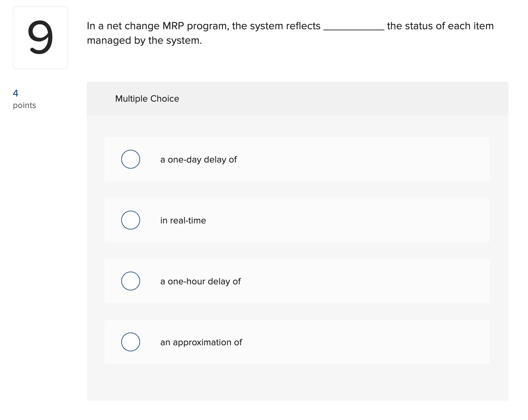Image resolution: width=528 pixels, height=420 pixels.
Task: Click the circle beside 'in real-time'
Action: [x=130, y=220]
